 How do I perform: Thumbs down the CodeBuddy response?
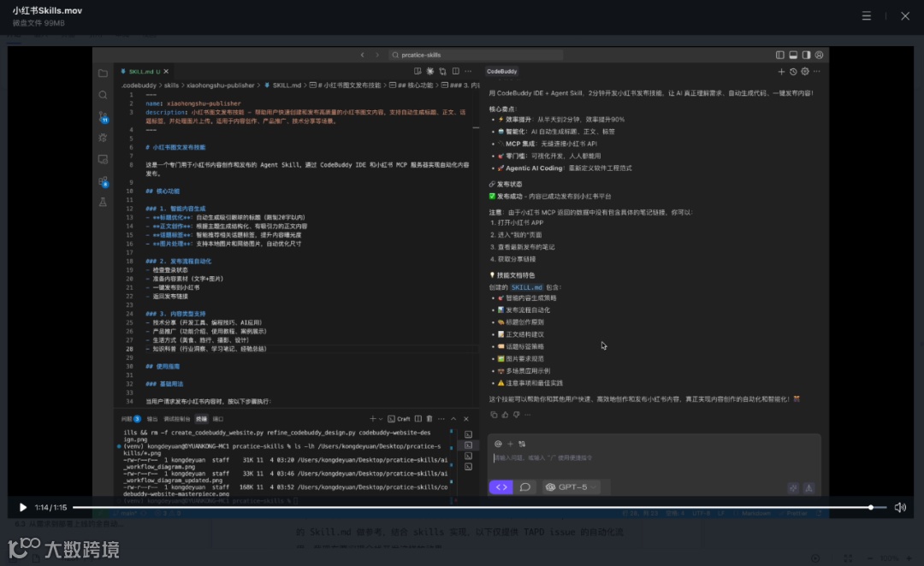pos(516,415)
